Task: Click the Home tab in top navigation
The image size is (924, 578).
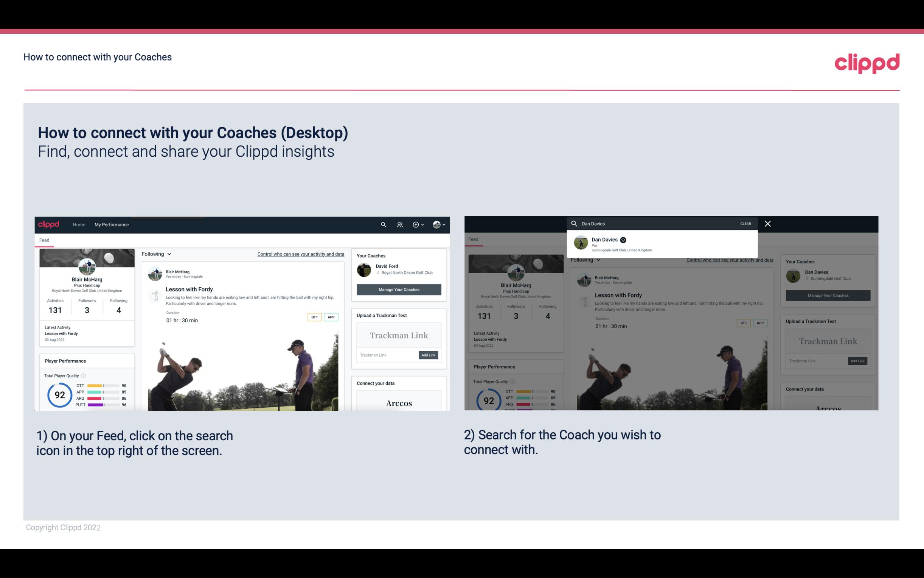Action: coord(79,224)
